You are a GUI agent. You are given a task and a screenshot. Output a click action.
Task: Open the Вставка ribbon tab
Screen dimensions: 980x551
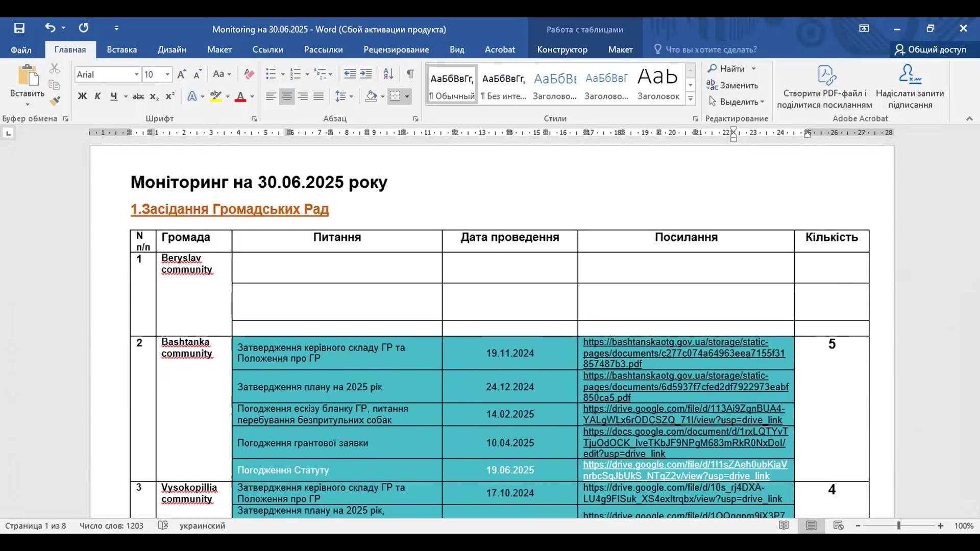coord(121,49)
